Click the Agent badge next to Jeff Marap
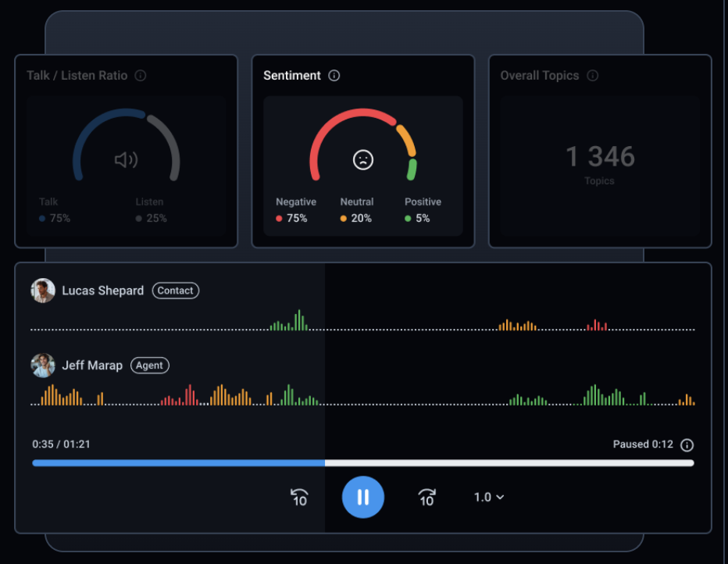Screen dimensions: 728x564 149,366
